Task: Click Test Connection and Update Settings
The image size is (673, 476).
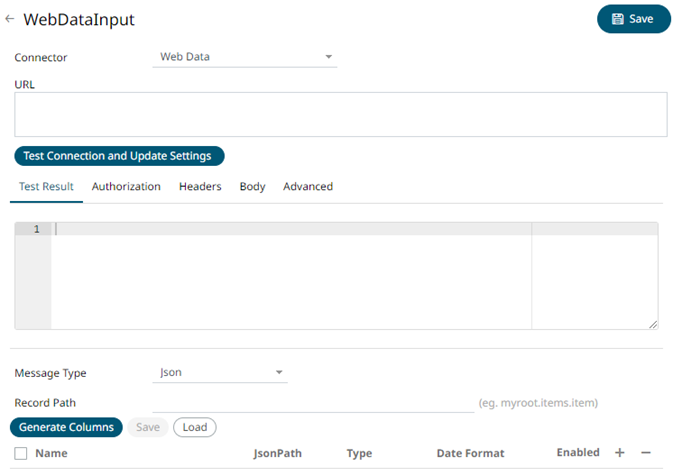Action: point(119,156)
